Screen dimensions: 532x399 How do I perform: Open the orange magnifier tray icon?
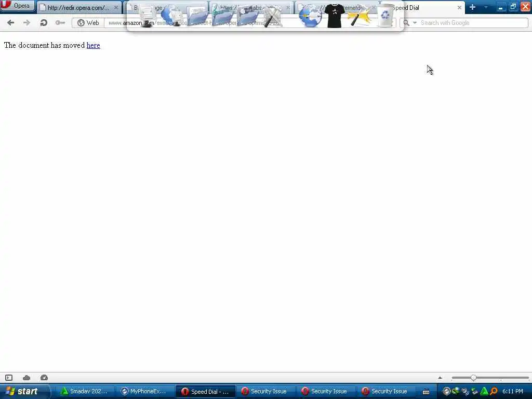(494, 391)
